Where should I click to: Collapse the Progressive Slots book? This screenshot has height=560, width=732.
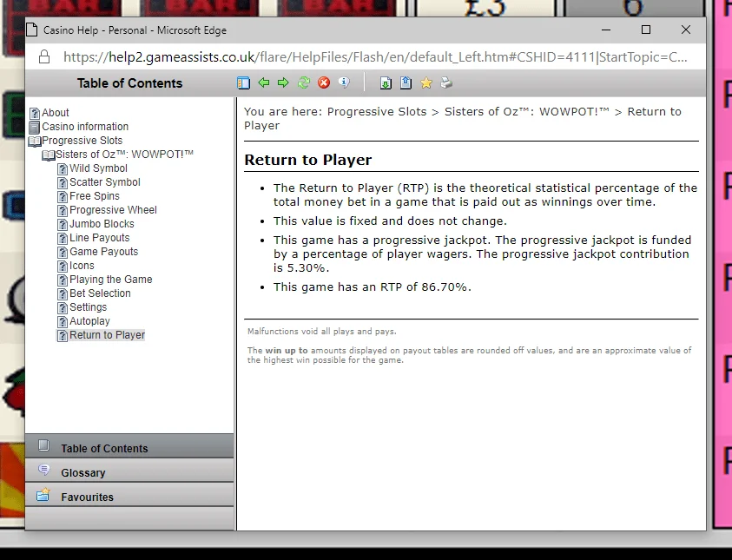[35, 141]
